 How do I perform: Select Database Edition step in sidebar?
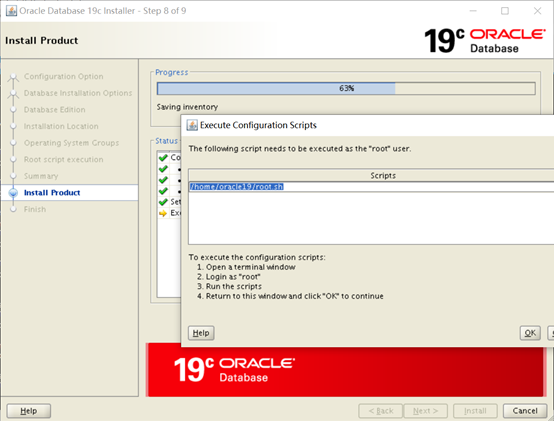coord(54,109)
